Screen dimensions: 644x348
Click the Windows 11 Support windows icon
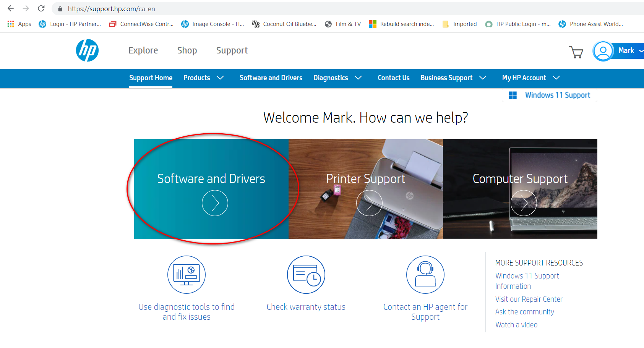(x=513, y=95)
